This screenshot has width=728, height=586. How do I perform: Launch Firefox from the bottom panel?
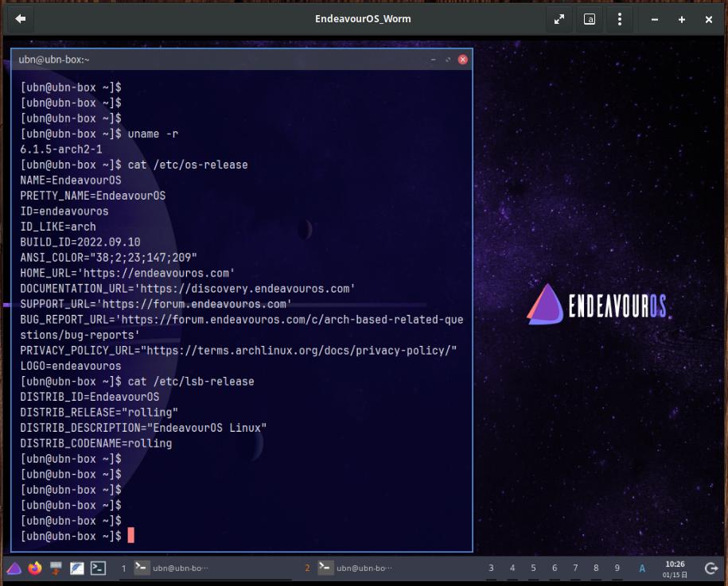click(35, 568)
